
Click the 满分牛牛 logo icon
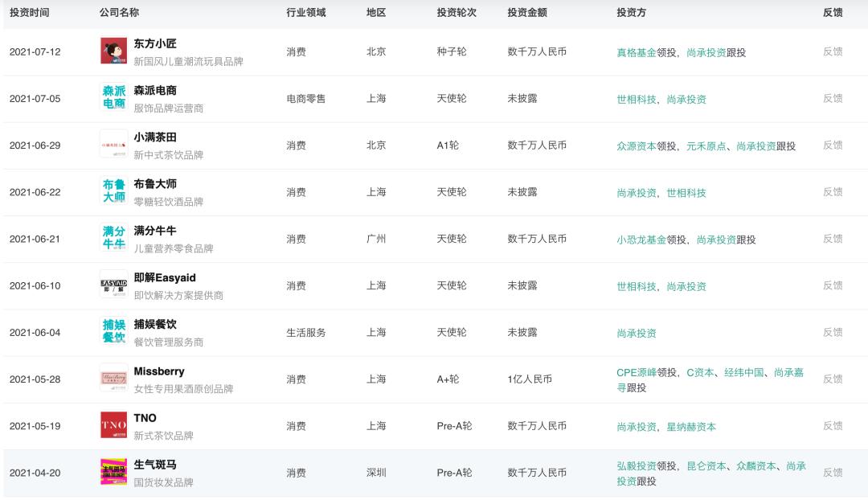click(113, 238)
